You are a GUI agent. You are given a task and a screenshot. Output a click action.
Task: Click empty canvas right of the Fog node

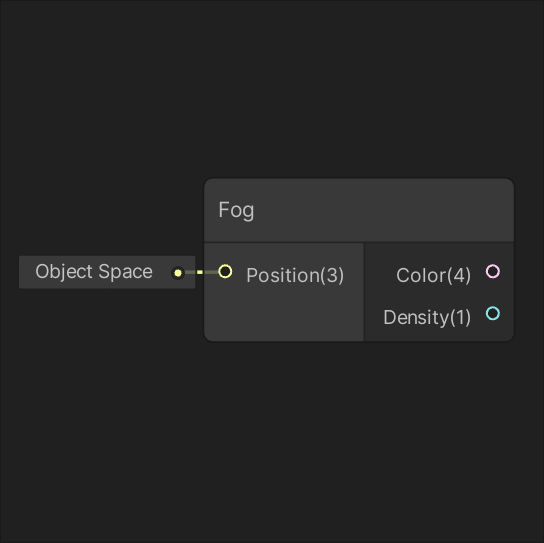pos(528,260)
